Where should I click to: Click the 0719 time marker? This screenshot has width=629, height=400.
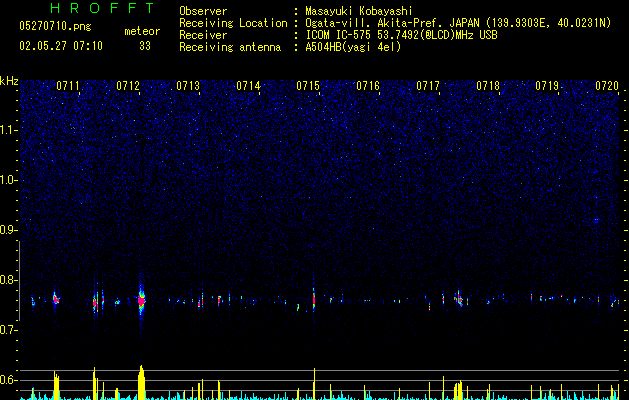(547, 85)
